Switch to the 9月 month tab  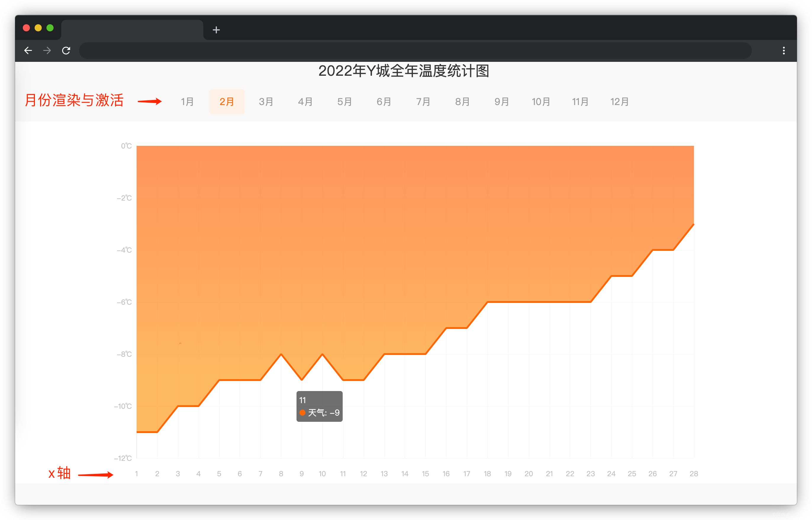[x=502, y=102]
